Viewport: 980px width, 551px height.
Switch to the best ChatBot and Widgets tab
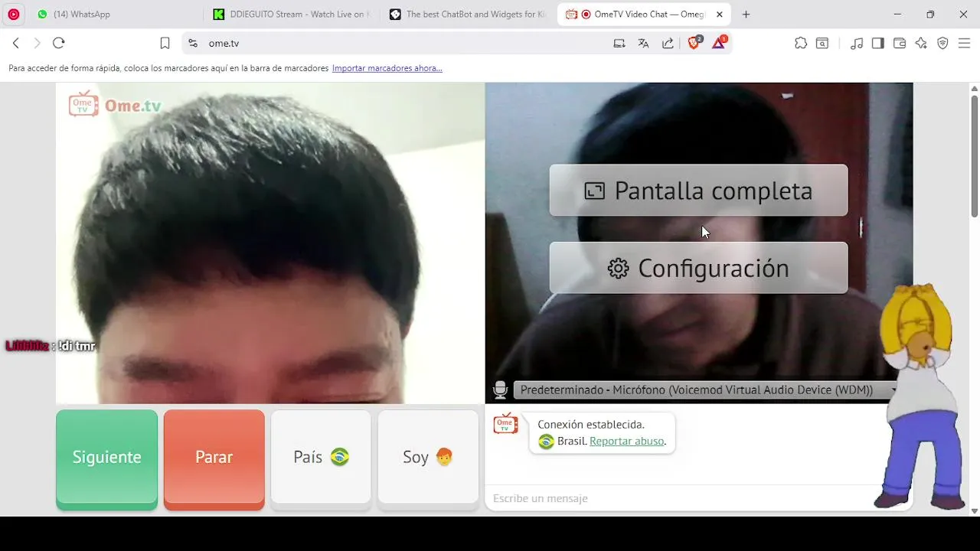468,15
